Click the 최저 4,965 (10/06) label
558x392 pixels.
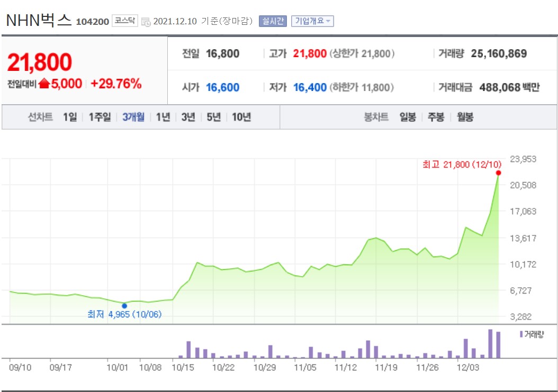(124, 314)
